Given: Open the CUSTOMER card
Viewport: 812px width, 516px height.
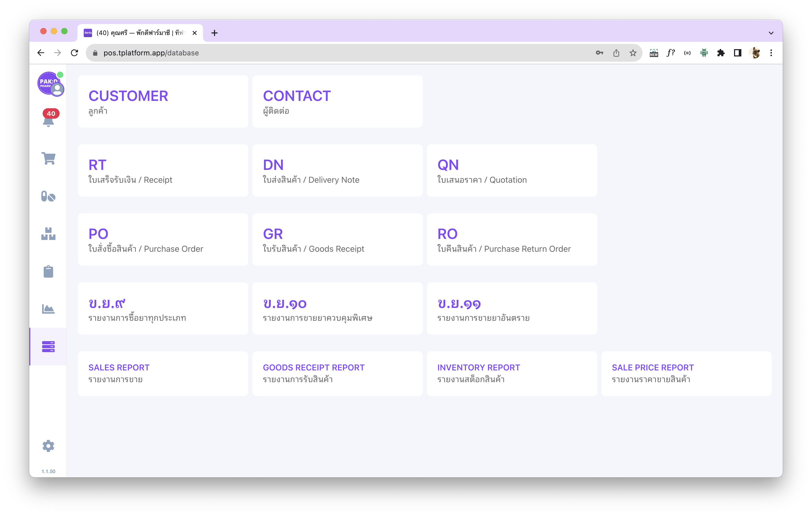Looking at the screenshot, I should pos(163,101).
